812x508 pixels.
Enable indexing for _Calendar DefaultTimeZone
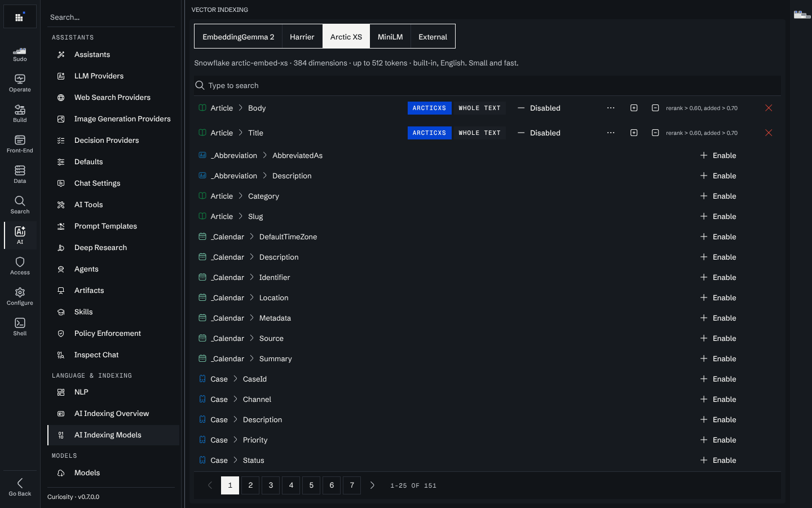click(x=718, y=237)
